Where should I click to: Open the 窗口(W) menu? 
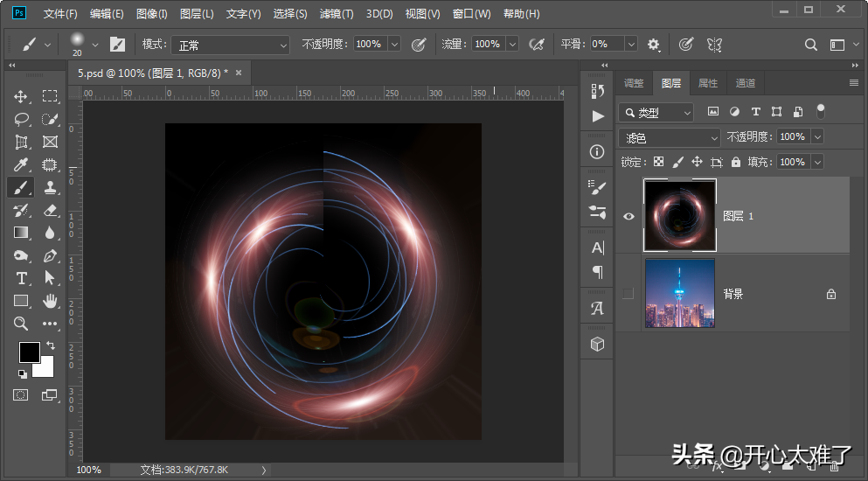(x=472, y=14)
